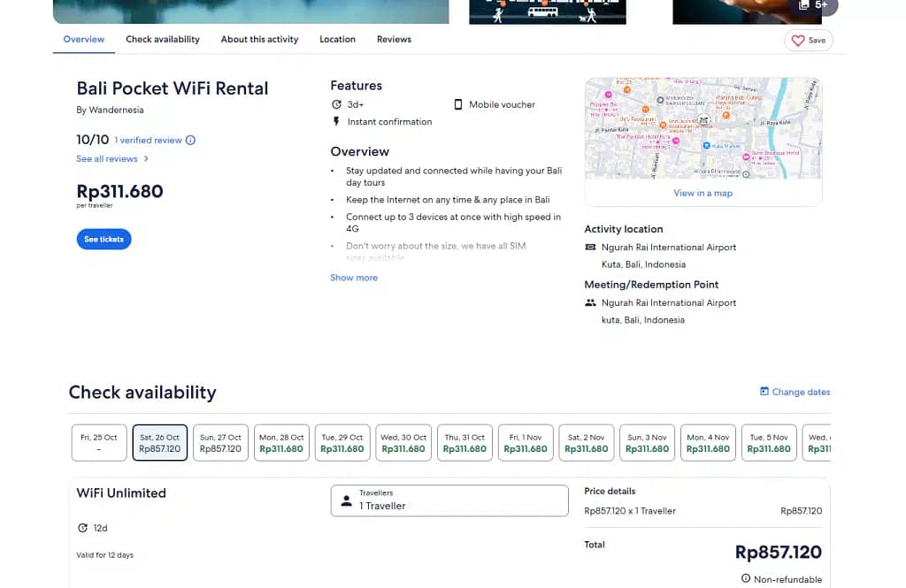Click the heart Save icon
The image size is (906, 588).
798,41
